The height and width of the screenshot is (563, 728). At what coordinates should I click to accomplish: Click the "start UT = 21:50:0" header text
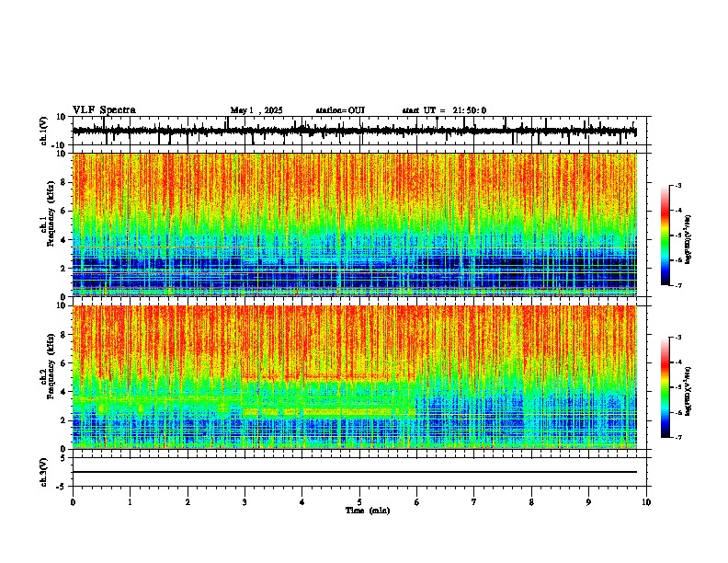[x=444, y=110]
